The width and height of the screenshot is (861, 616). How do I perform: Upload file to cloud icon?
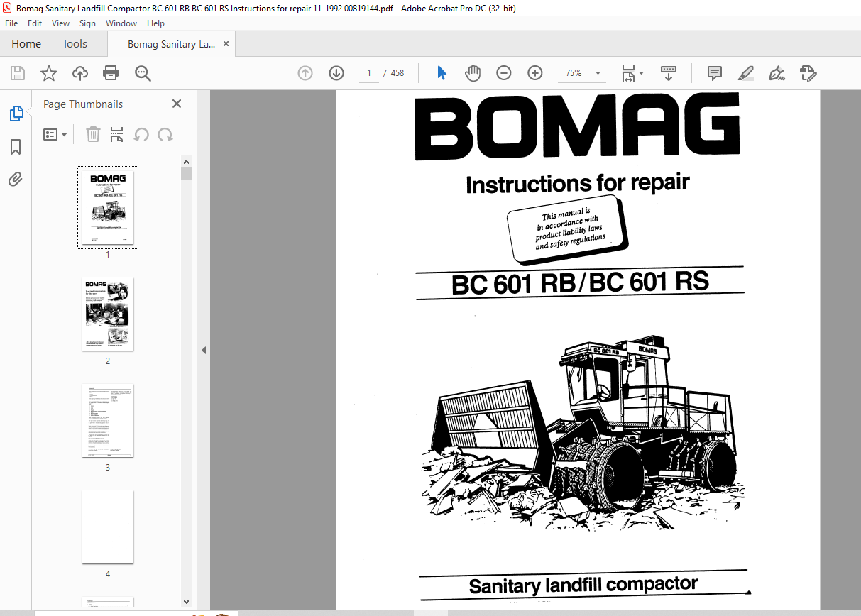pos(80,73)
